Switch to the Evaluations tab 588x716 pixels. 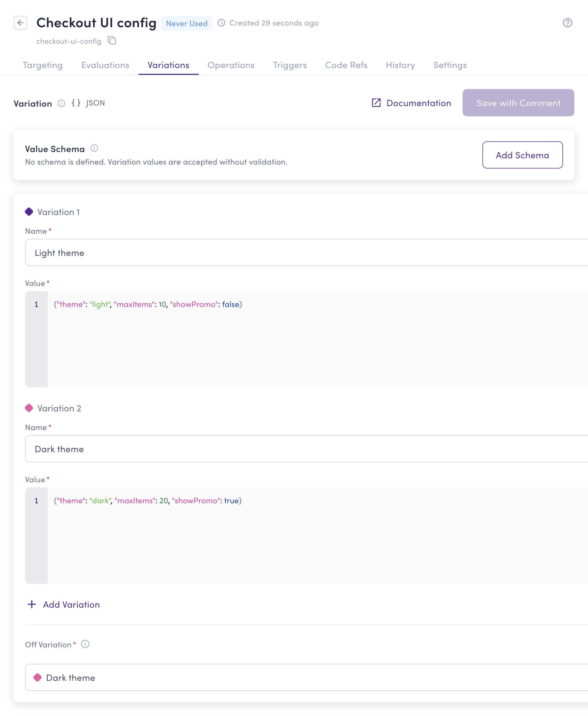pos(105,65)
